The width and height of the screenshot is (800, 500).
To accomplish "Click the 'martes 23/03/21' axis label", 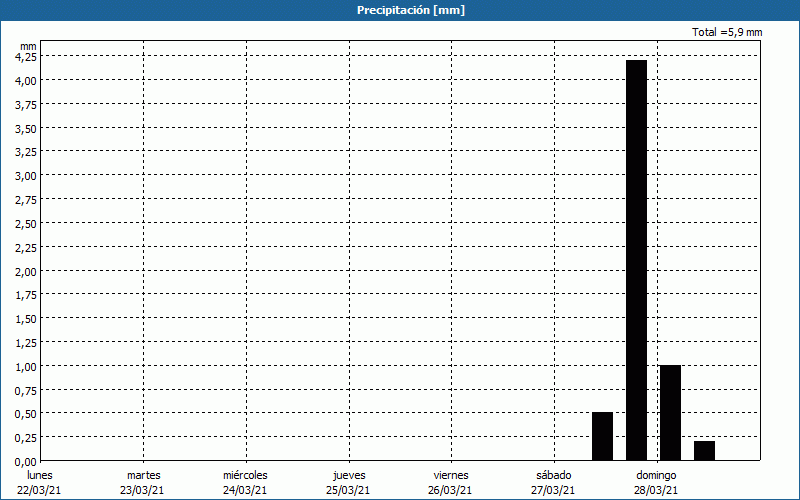I will click(142, 483).
